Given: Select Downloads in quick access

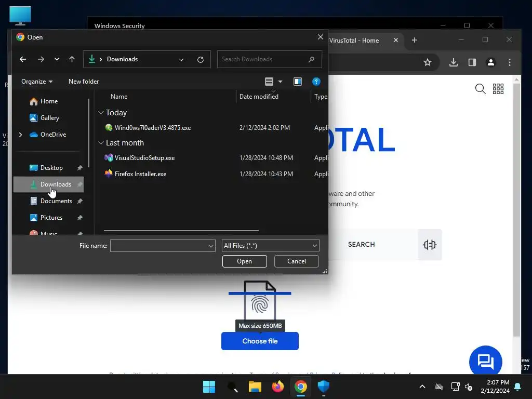Looking at the screenshot, I should 48,184.
